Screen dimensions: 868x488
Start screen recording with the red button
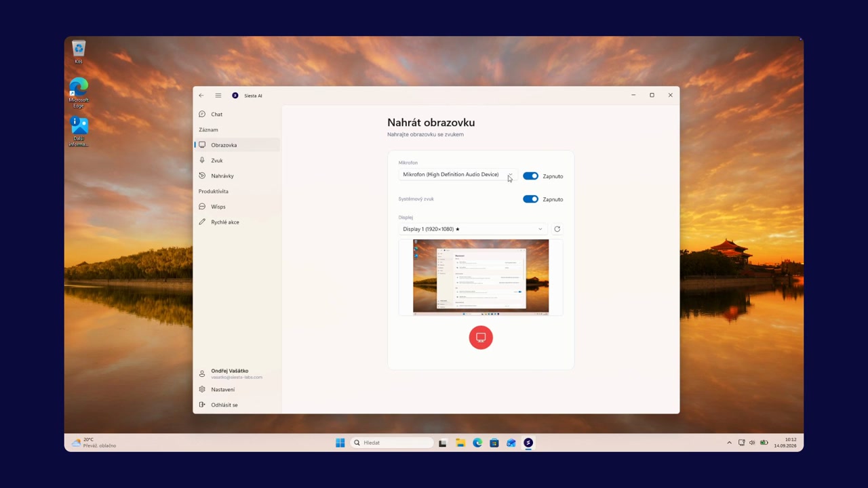click(481, 338)
